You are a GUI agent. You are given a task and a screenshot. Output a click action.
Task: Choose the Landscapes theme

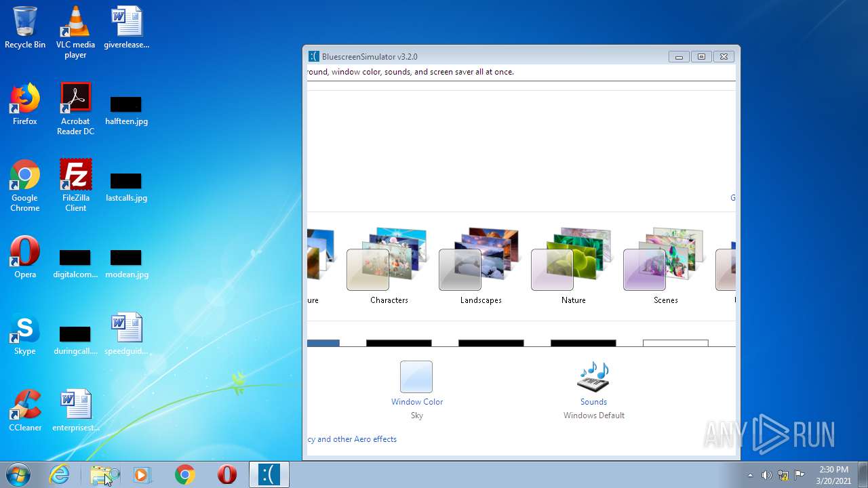[481, 266]
